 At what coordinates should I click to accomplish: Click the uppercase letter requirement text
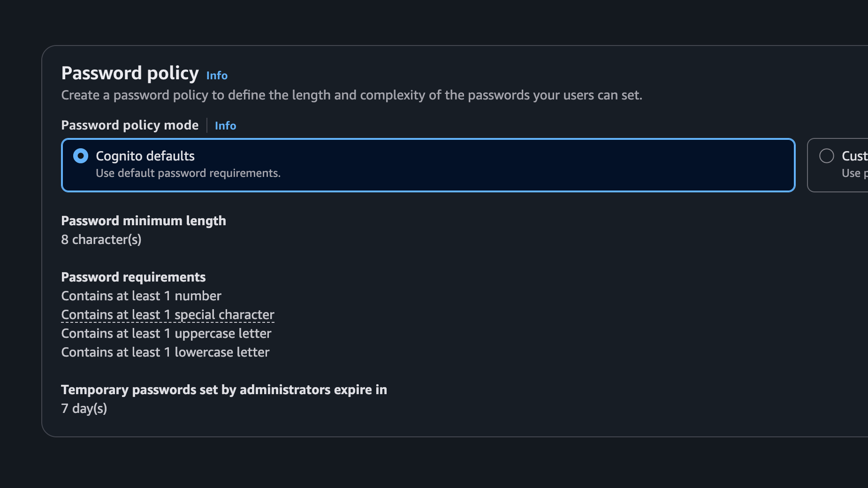pyautogui.click(x=166, y=333)
